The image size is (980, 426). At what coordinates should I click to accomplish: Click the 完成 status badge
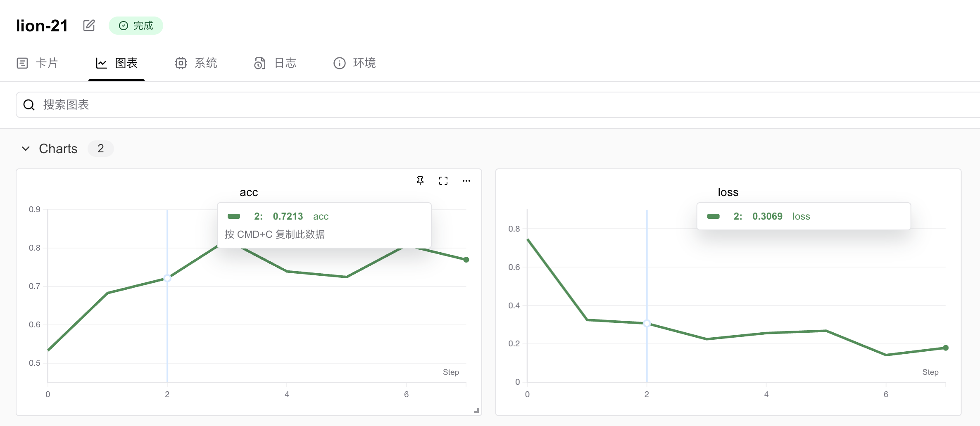[136, 26]
